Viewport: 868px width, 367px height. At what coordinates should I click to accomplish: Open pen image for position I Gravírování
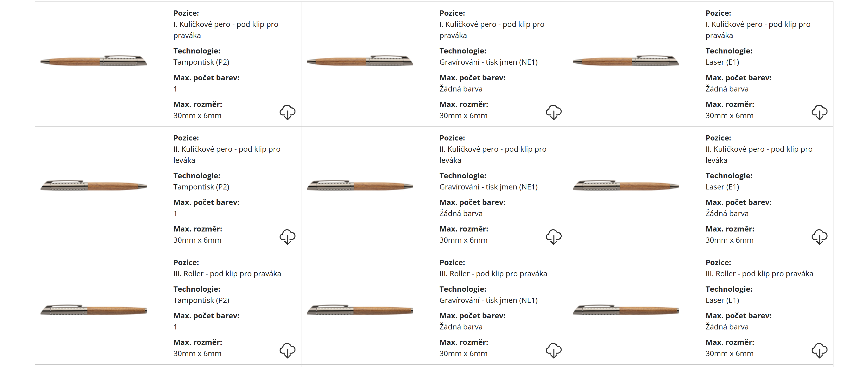[x=360, y=61]
